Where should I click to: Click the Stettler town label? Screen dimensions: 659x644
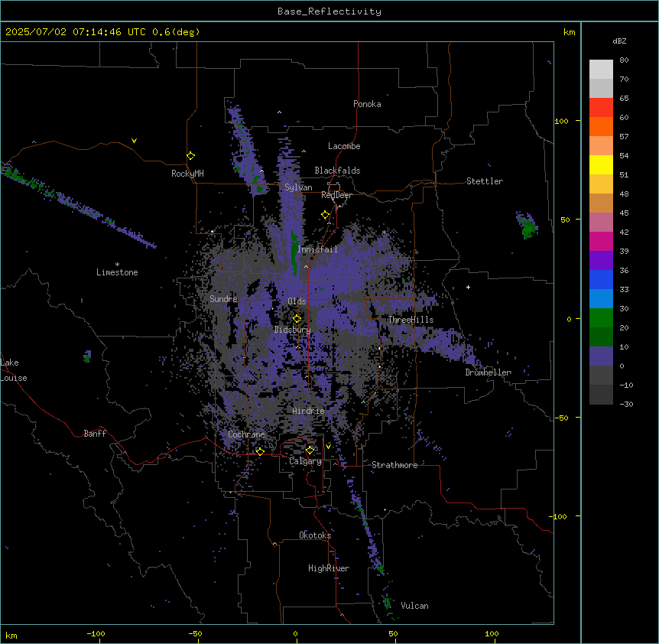[484, 181]
